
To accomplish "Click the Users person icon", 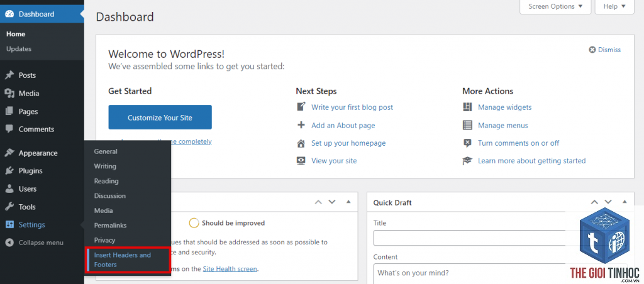I will 9,188.
